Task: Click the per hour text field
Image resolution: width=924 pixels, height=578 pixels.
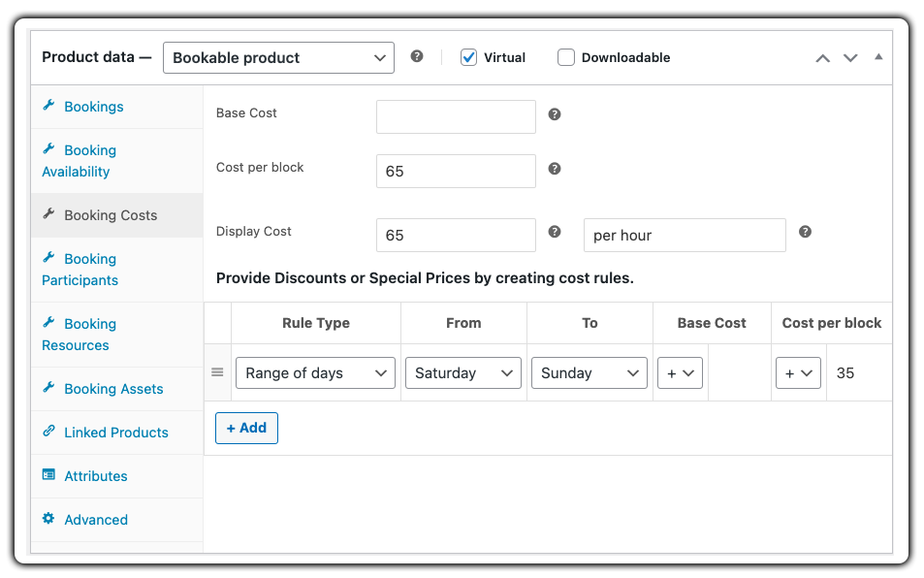Action: coord(685,235)
